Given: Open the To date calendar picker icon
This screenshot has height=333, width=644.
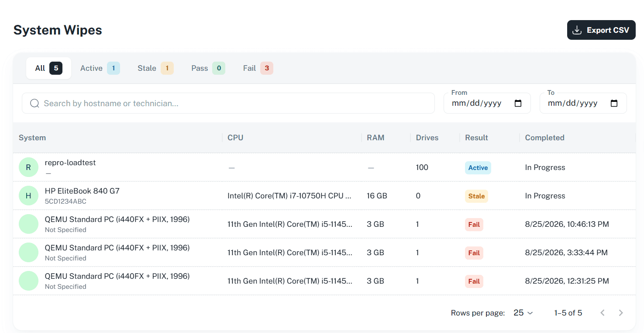Looking at the screenshot, I should [x=614, y=104].
